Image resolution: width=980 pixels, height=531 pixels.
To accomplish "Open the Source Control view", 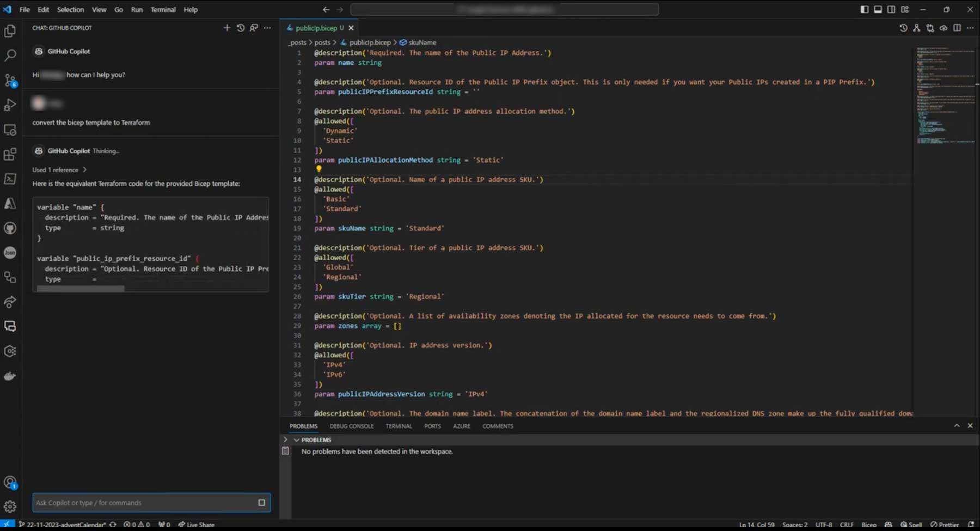I will [x=10, y=80].
